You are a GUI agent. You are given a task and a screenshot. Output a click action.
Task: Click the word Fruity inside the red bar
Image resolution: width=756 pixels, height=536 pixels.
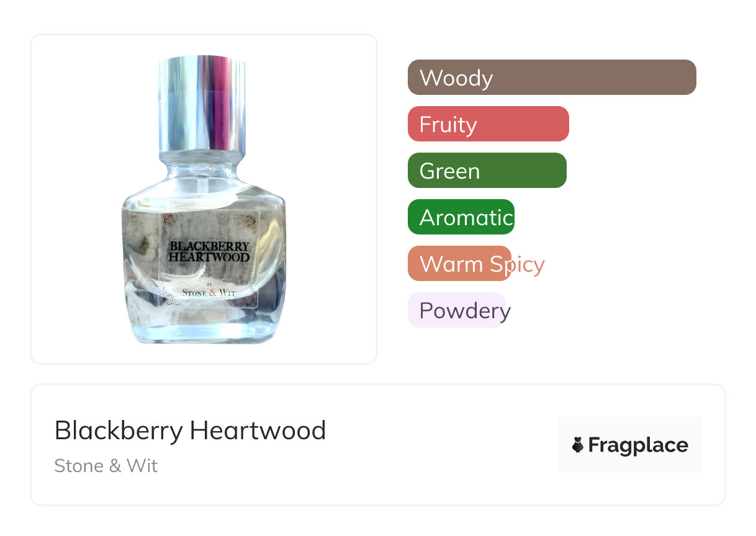[x=448, y=125]
